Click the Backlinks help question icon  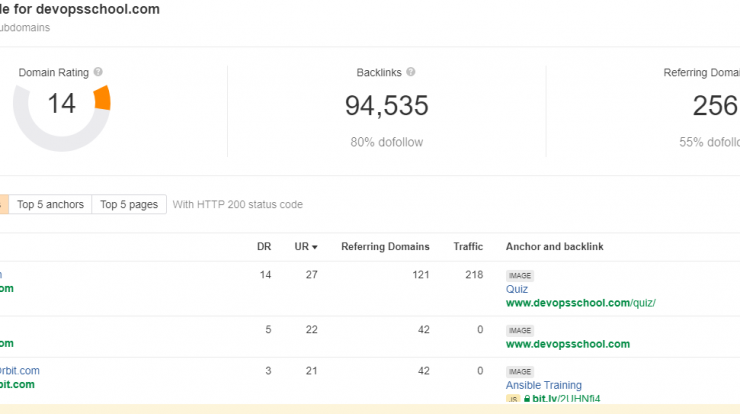click(x=411, y=72)
